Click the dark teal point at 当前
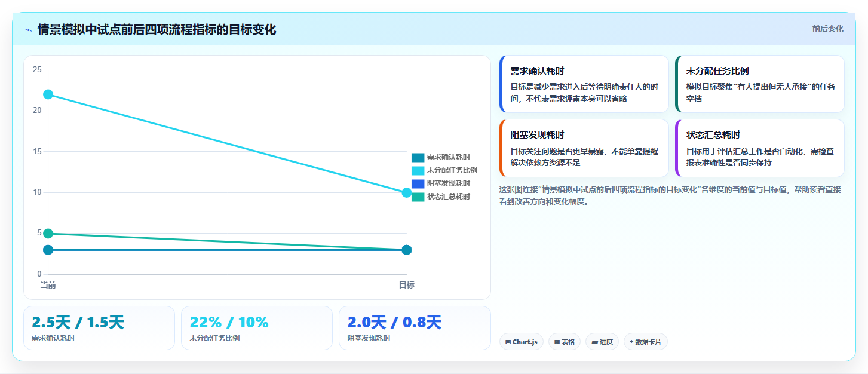Image resolution: width=868 pixels, height=374 pixels. point(48,250)
